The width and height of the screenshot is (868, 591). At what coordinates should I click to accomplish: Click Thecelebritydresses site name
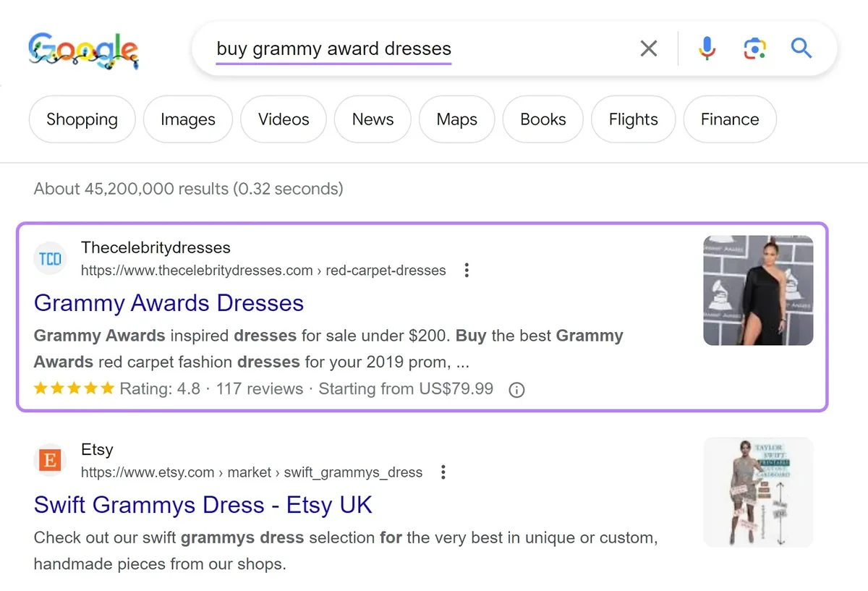tap(156, 247)
